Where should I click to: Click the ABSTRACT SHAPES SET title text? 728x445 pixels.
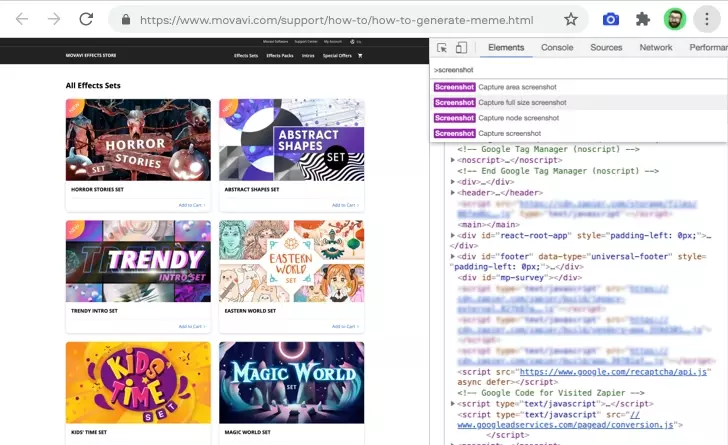pyautogui.click(x=252, y=190)
